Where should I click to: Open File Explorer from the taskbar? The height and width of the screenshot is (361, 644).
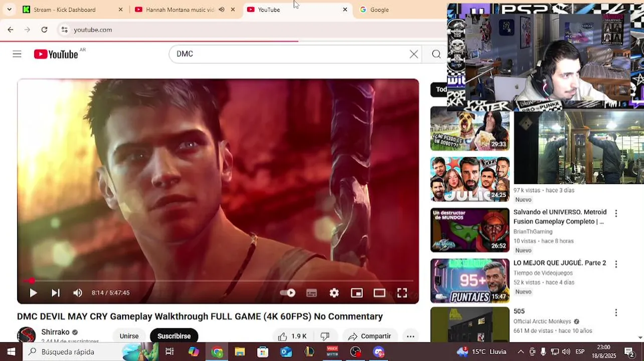[240, 352]
